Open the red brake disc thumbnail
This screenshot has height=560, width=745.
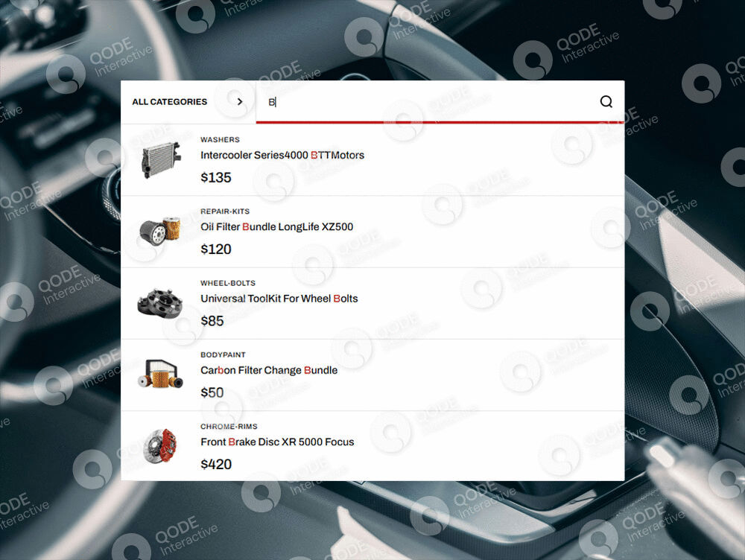coord(159,446)
